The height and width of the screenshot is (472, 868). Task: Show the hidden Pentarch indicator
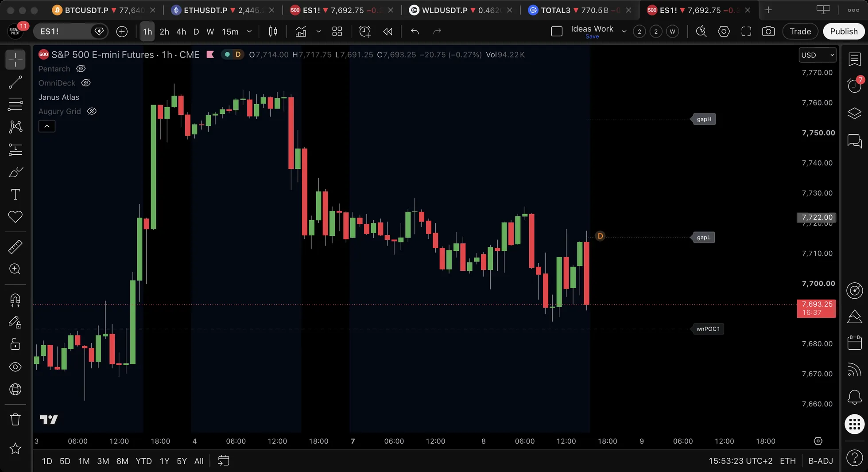click(81, 69)
